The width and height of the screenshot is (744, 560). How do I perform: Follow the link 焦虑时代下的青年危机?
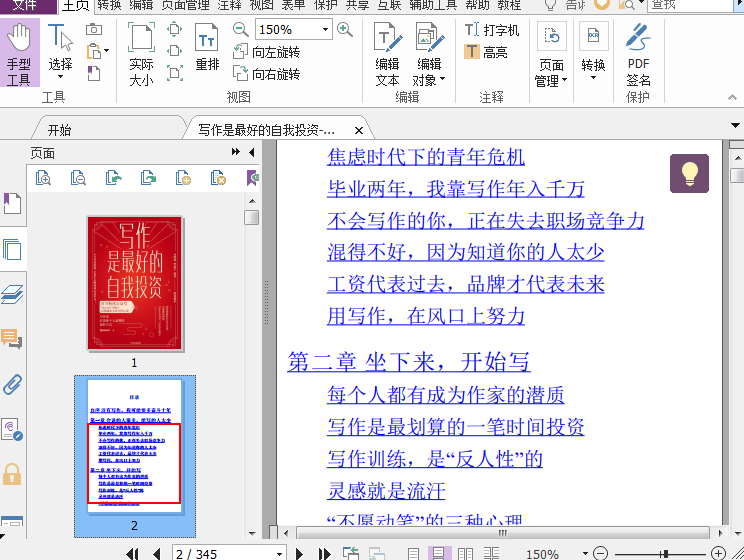click(x=426, y=157)
